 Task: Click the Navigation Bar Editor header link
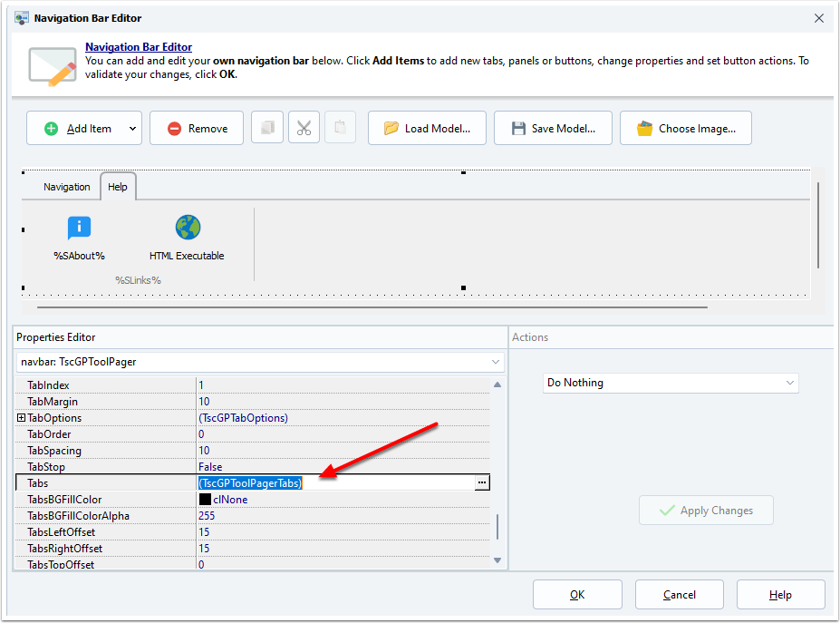point(139,47)
